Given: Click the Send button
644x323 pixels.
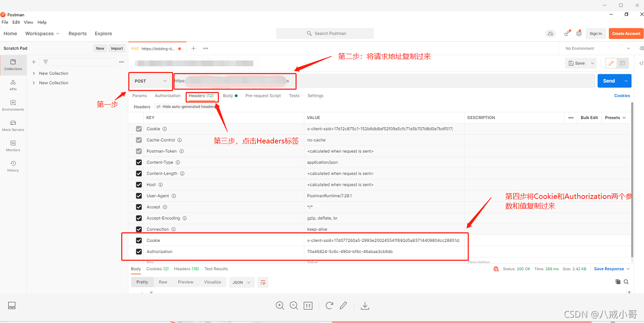Looking at the screenshot, I should point(609,81).
